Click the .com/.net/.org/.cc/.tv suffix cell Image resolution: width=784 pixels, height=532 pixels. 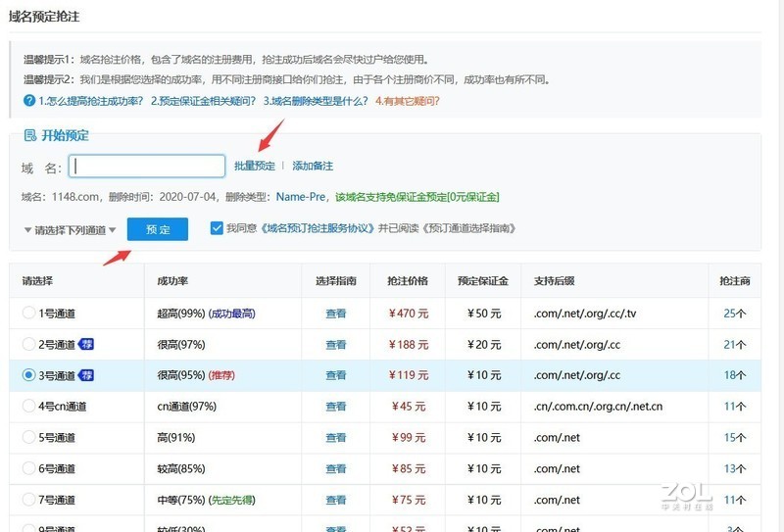tap(585, 314)
